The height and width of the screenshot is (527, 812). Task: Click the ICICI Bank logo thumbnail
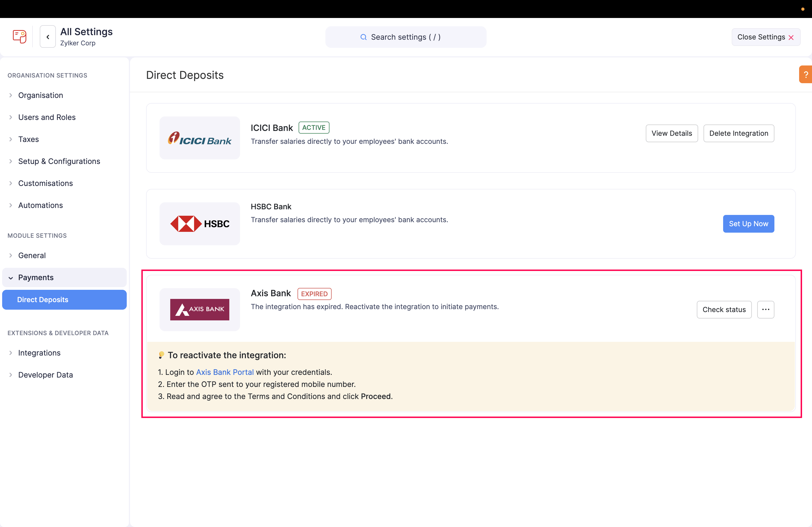(200, 138)
